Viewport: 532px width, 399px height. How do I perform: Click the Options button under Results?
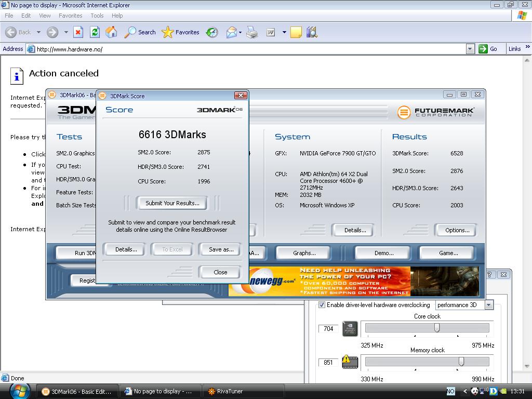pos(457,230)
